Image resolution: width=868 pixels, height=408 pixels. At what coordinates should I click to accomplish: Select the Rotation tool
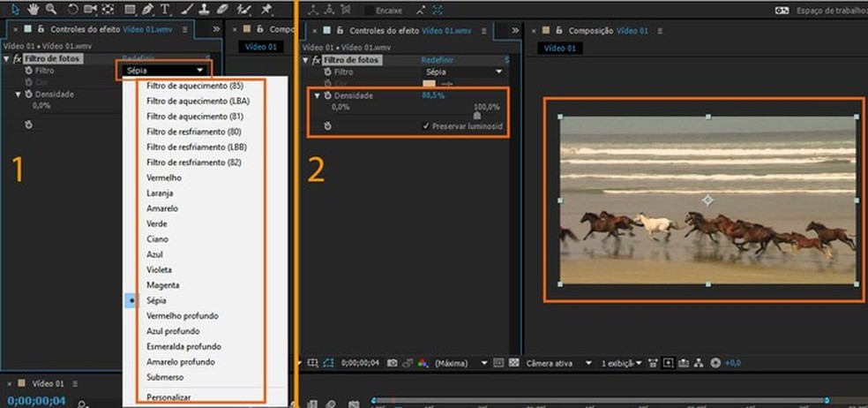(x=72, y=8)
